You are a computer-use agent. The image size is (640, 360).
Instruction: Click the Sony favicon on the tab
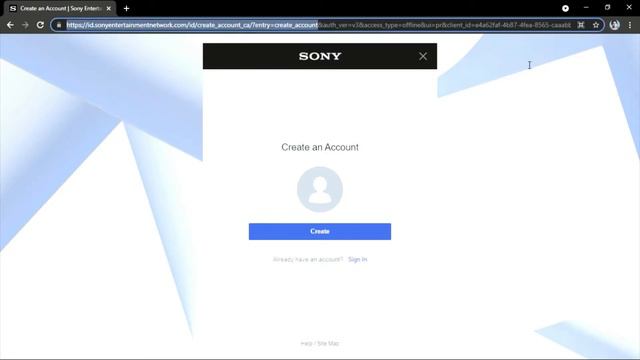[13, 9]
